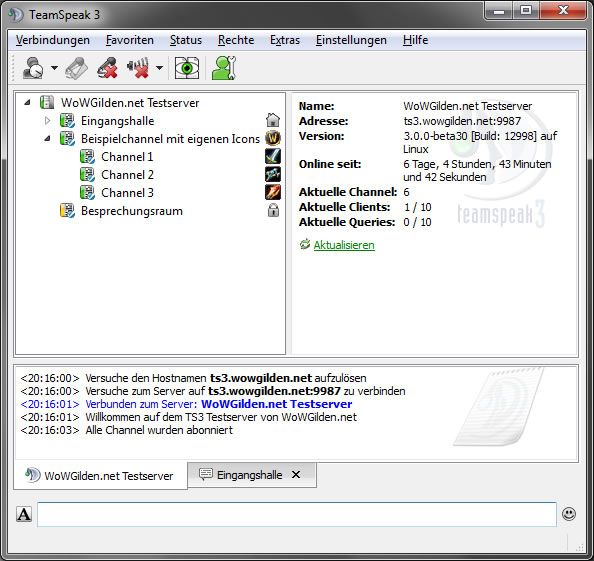
Task: Click the channel icon beside Channel 1
Action: point(88,157)
